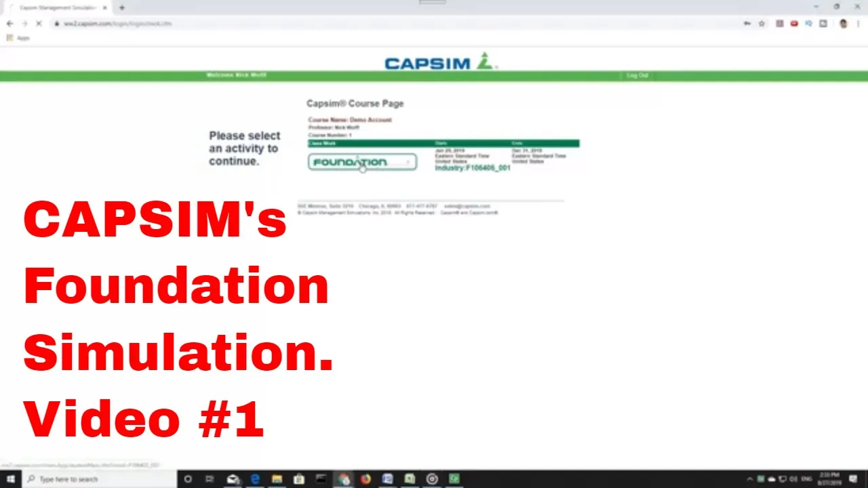Open Mail app from taskbar
Image resolution: width=868 pixels, height=488 pixels.
[233, 479]
